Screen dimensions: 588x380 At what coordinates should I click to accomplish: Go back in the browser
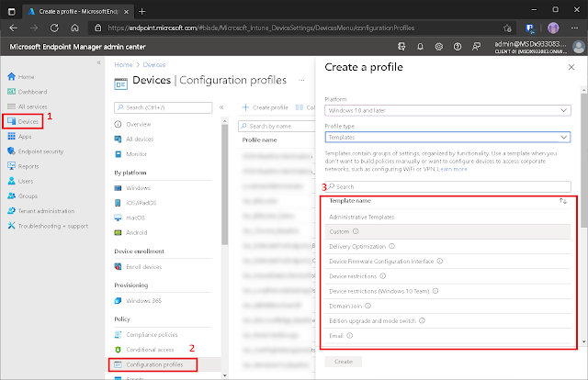tap(14, 28)
